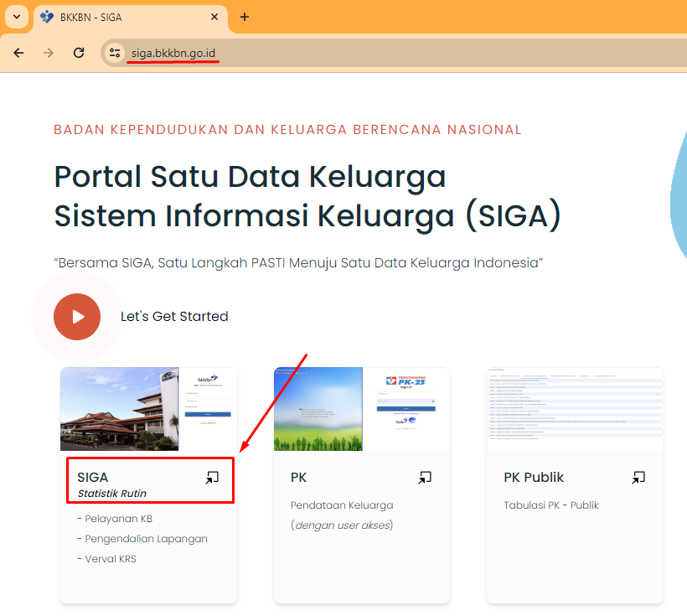Image resolution: width=687 pixels, height=616 pixels.
Task: Click the PK Publik card title
Action: (534, 477)
